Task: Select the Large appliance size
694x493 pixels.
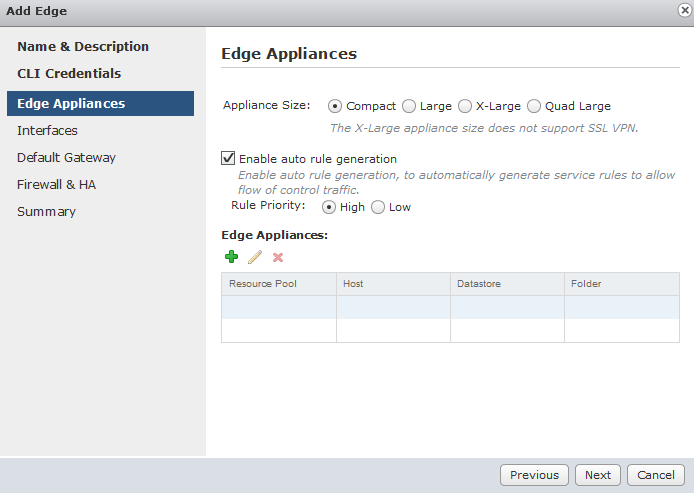Action: tap(409, 106)
